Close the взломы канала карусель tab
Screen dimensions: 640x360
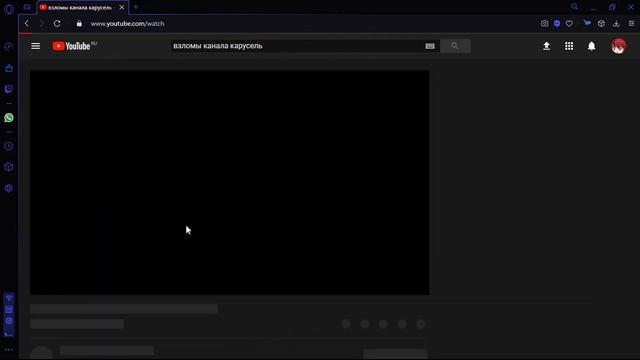click(122, 7)
